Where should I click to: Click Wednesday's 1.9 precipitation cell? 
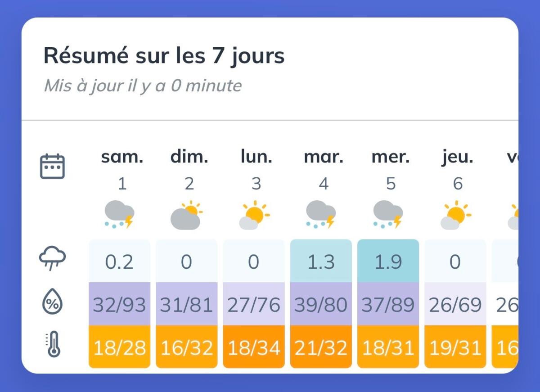388,261
